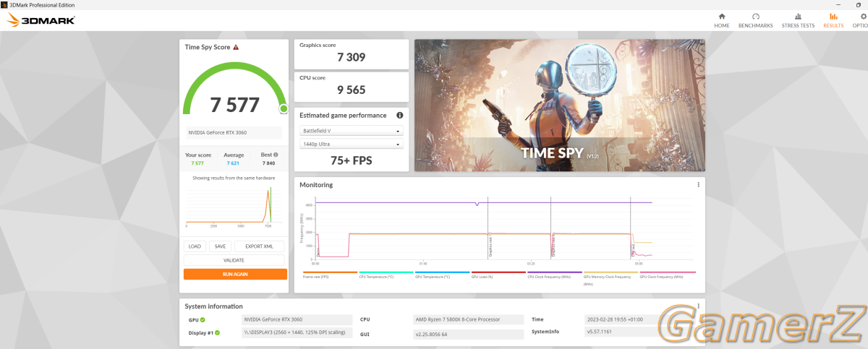The image size is (868, 349).
Task: Toggle GPU Temperature legend series
Action: [x=443, y=275]
